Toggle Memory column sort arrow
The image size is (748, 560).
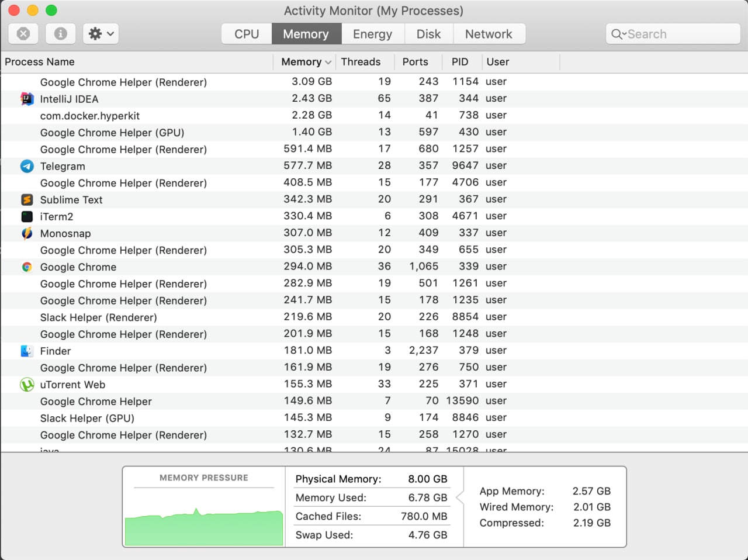tap(328, 62)
